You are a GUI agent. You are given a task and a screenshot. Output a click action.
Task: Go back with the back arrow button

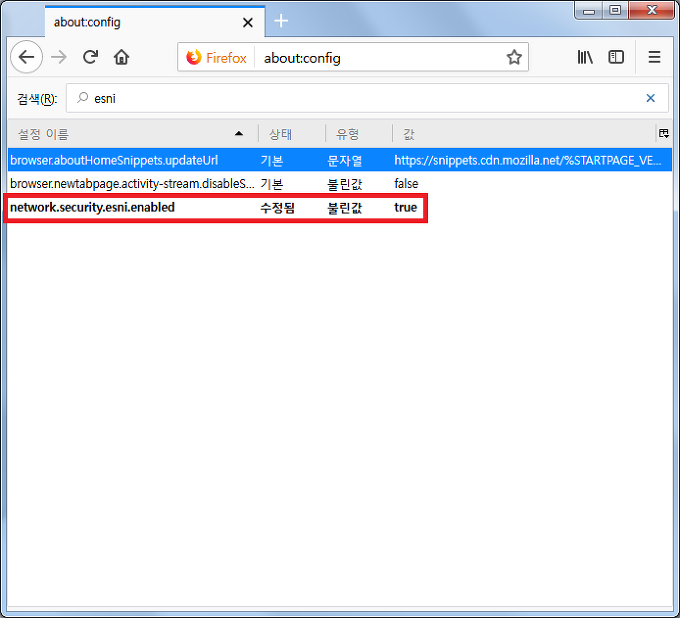pyautogui.click(x=26, y=57)
